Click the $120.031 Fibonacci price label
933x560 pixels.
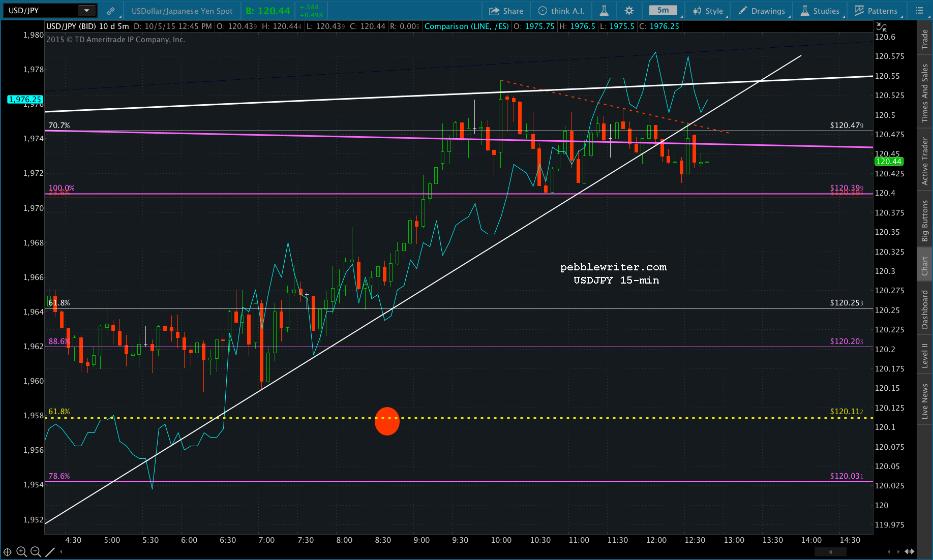coord(847,476)
